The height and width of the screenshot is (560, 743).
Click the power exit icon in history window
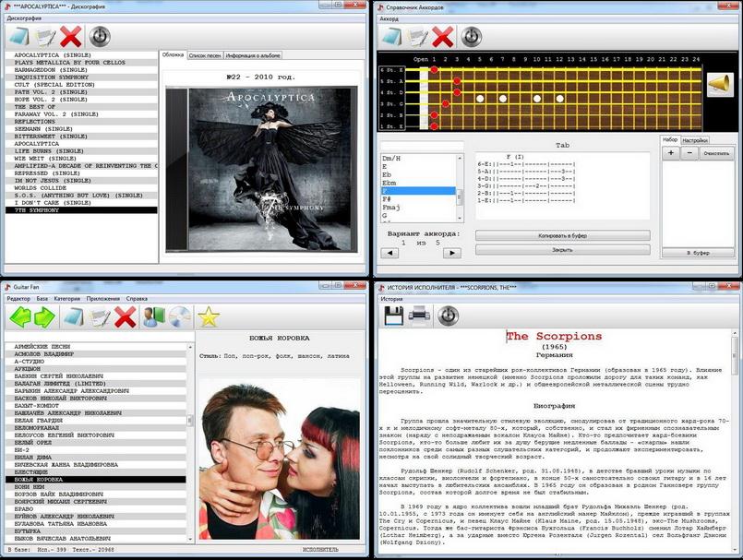(448, 316)
